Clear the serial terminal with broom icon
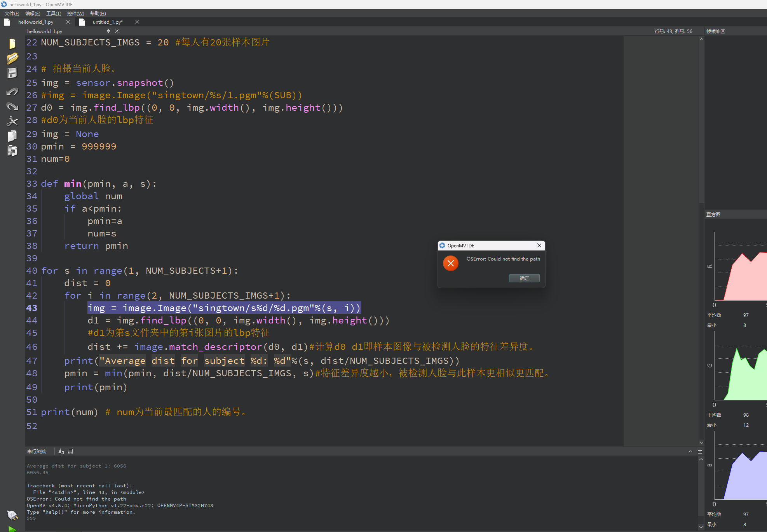This screenshot has height=532, width=767. [x=61, y=451]
